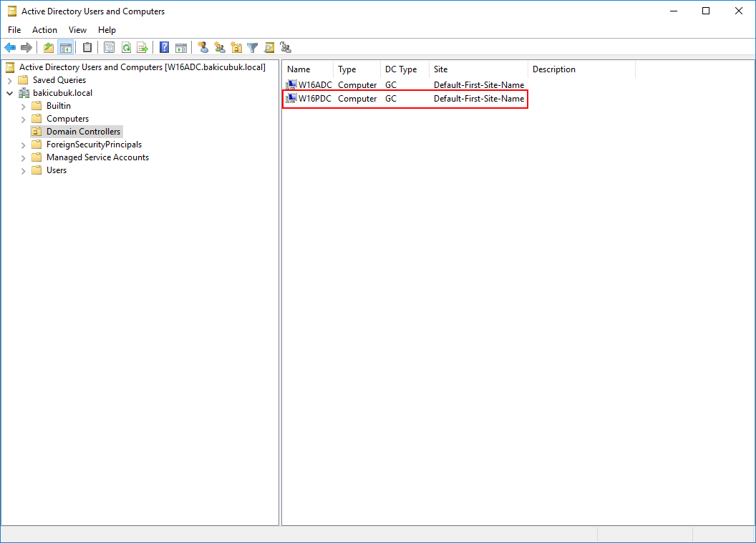Image resolution: width=756 pixels, height=543 pixels.
Task: Toggle Show/Hide Console Tree icon
Action: (x=66, y=48)
